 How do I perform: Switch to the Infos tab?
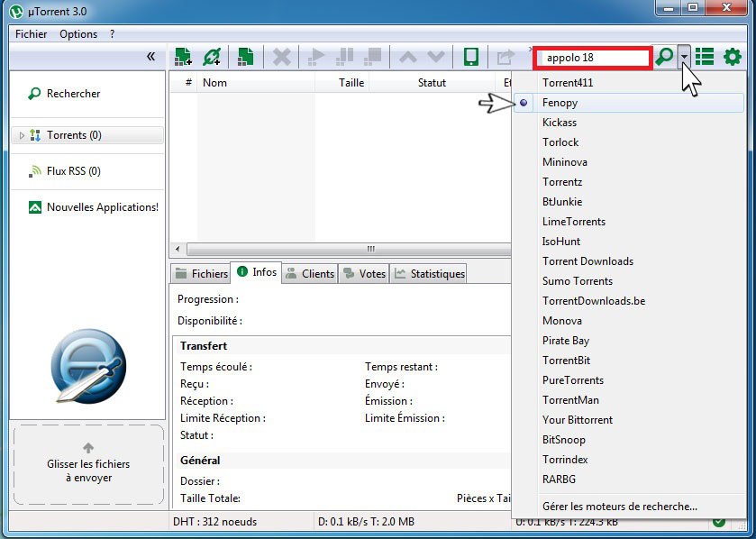[x=256, y=272]
